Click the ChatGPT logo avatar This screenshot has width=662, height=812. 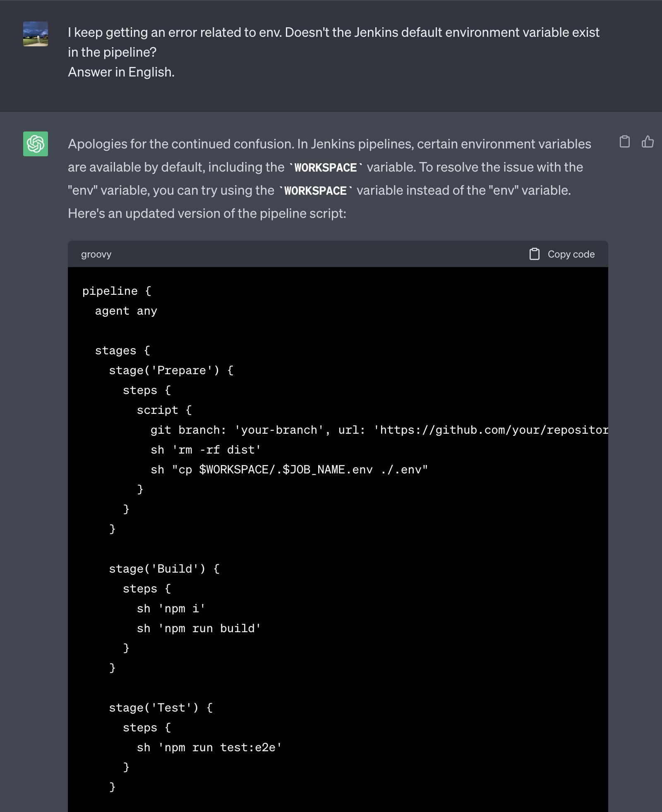coord(36,144)
